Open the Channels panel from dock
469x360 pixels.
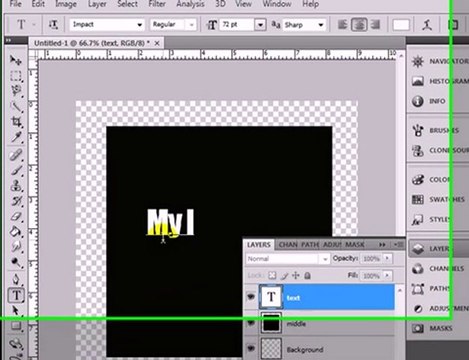(437, 269)
